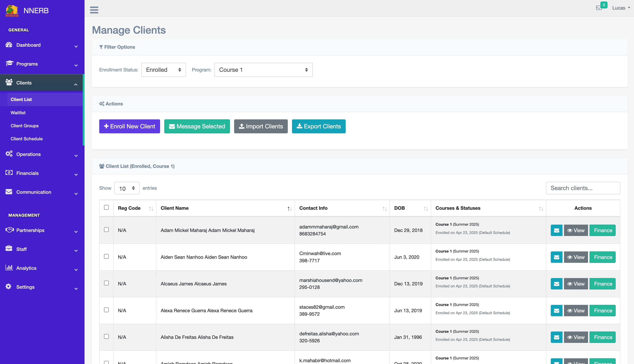This screenshot has height=364, width=634.
Task: Click Finance for Alexa Renece Guerra
Action: 602,310
